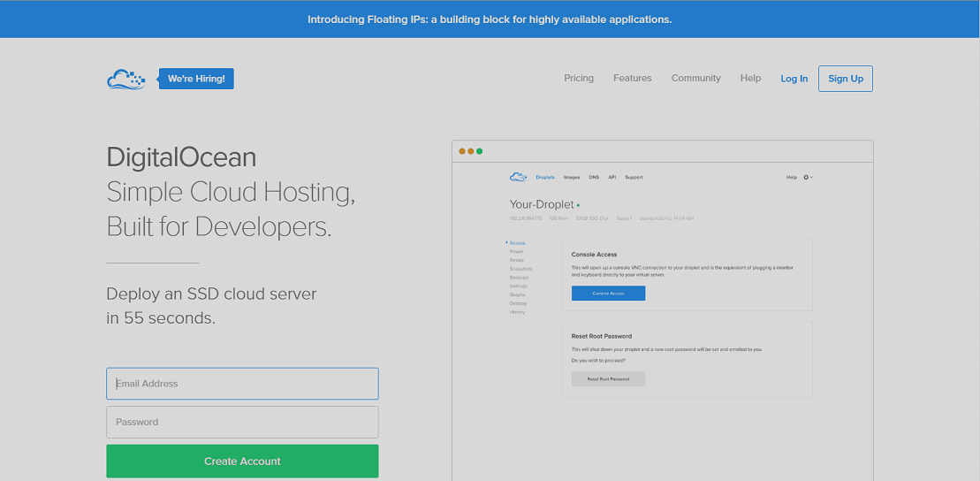
Task: Focus the Email Address field
Action: 242,384
